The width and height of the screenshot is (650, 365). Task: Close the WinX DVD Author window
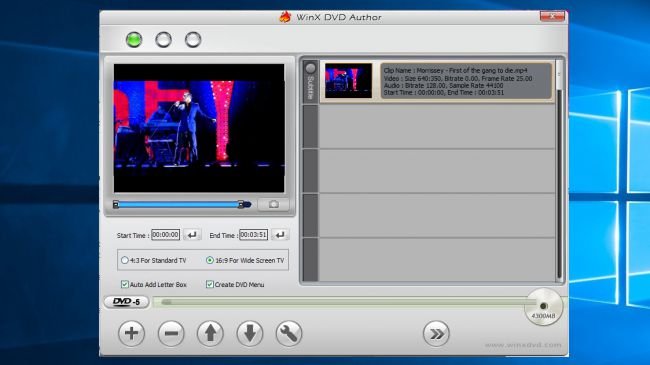[552, 16]
